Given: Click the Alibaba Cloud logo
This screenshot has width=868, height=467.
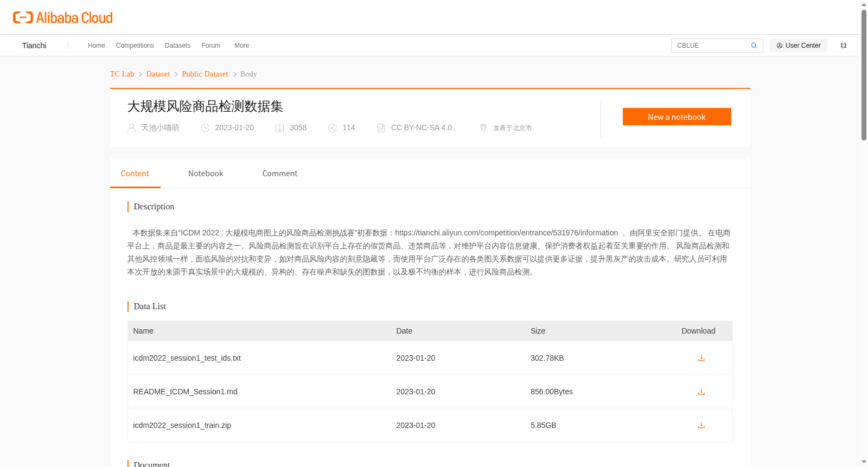Looking at the screenshot, I should pos(63,17).
